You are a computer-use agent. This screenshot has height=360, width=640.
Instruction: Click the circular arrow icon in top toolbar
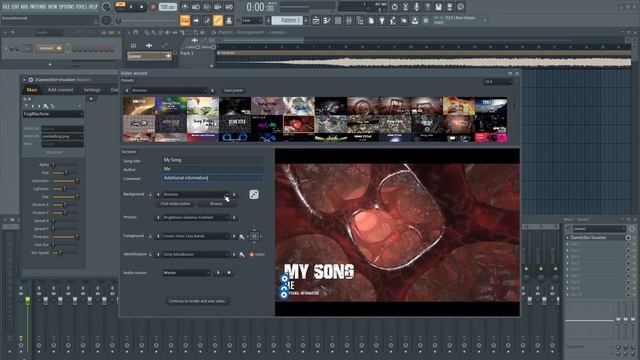[394, 7]
